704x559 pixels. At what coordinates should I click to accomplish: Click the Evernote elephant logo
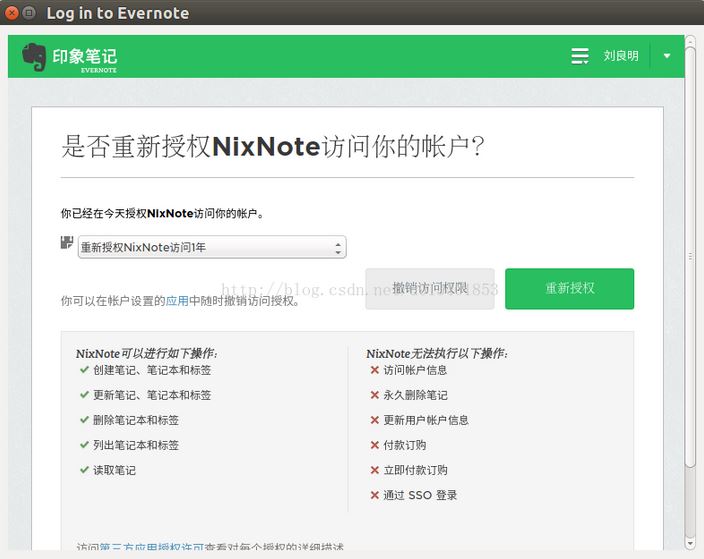click(x=35, y=57)
